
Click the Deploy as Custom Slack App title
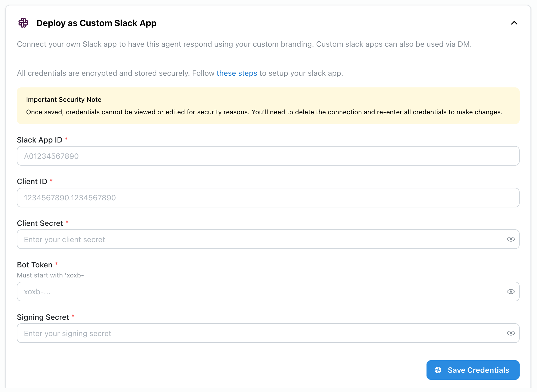pos(97,23)
